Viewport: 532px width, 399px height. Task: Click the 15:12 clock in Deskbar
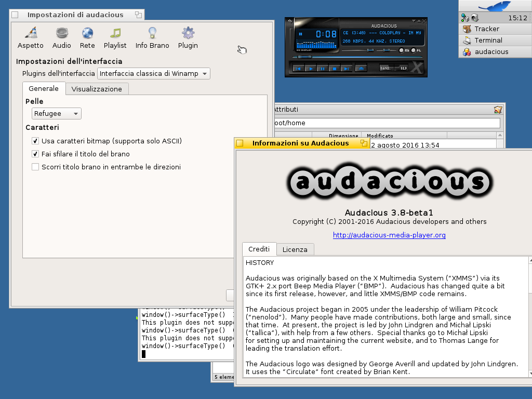tap(518, 18)
